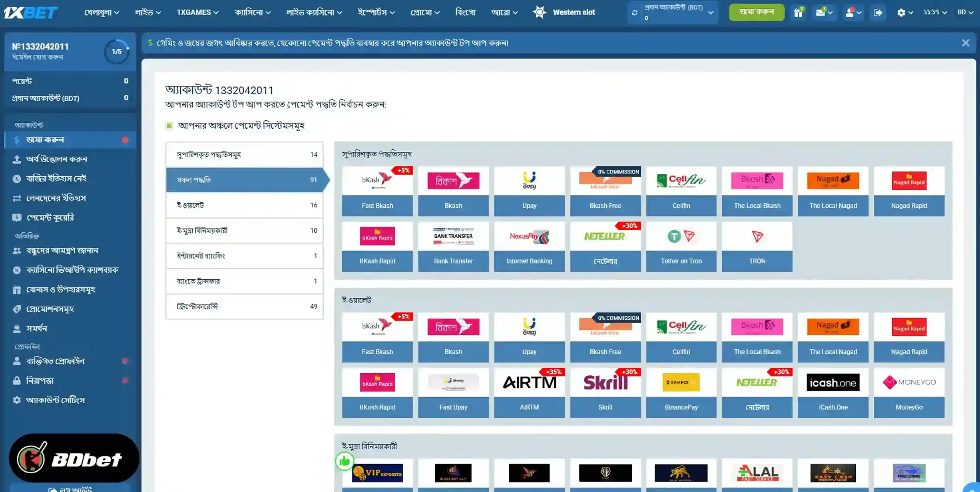Image resolution: width=980 pixels, height=492 pixels.
Task: Select Nagad Rapid in recommended methods
Action: pos(909,191)
